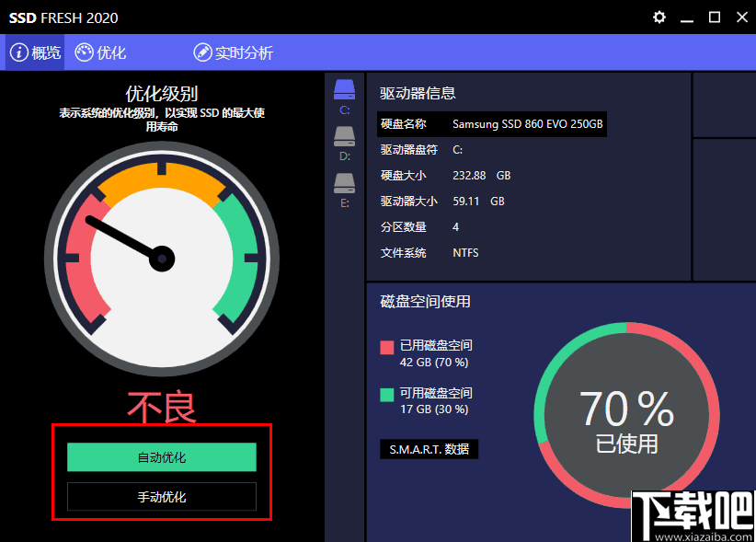Return to the 概览 tab
Screen dimensions: 756x542
point(37,52)
